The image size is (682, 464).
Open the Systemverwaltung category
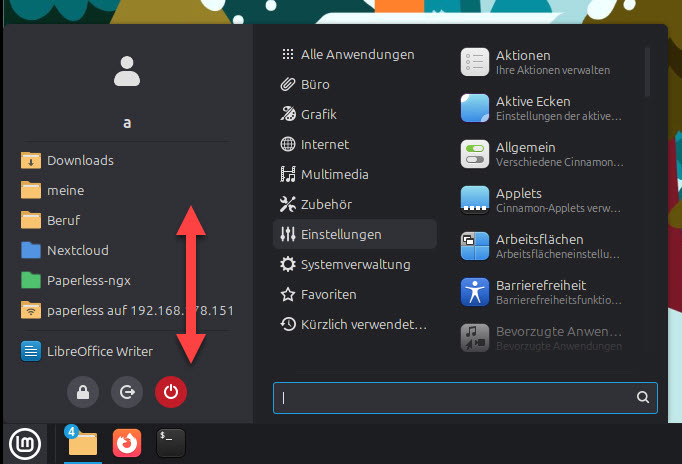pos(354,264)
